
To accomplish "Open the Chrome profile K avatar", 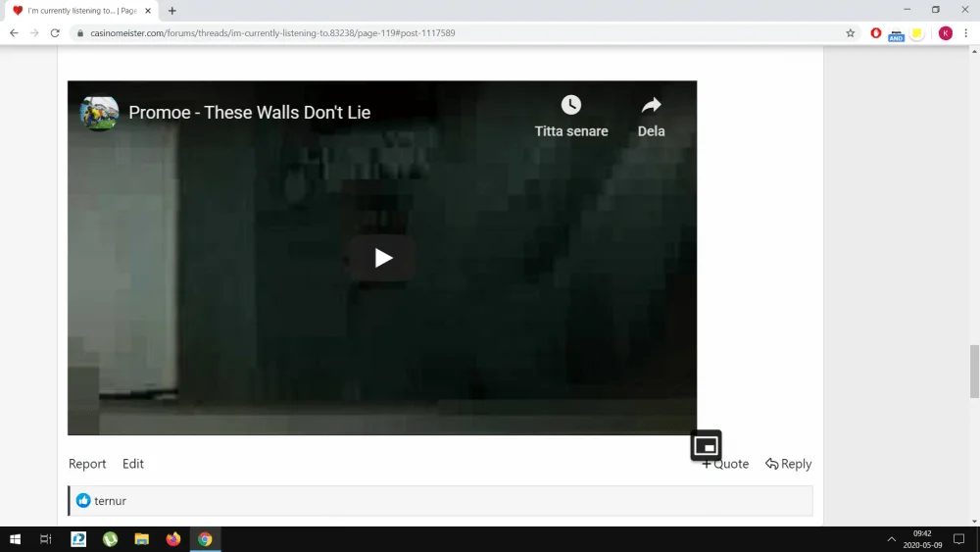I will click(x=945, y=33).
